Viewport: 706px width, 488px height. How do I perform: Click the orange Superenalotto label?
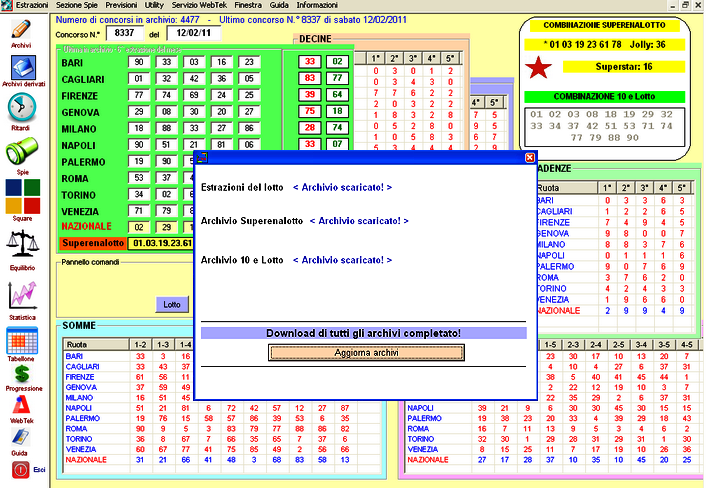93,244
